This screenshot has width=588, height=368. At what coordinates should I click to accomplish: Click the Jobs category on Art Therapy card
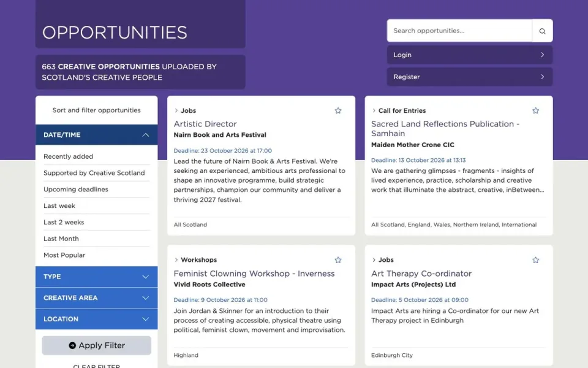coord(386,260)
